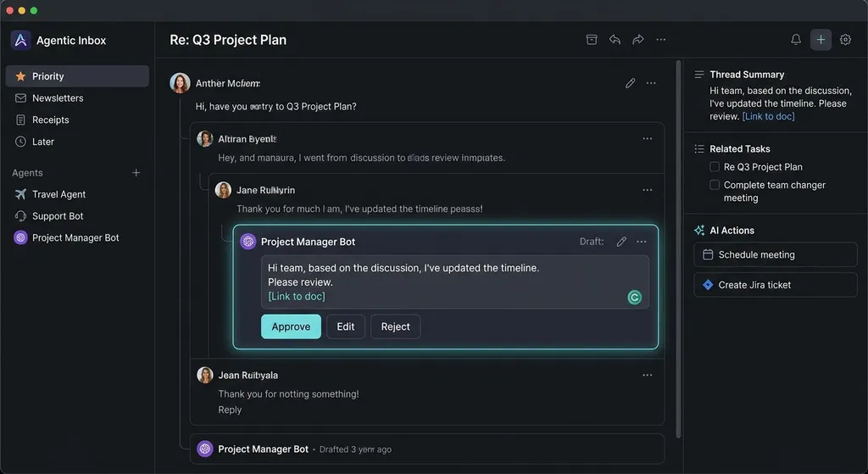Open the Link to doc in draft

point(297,296)
